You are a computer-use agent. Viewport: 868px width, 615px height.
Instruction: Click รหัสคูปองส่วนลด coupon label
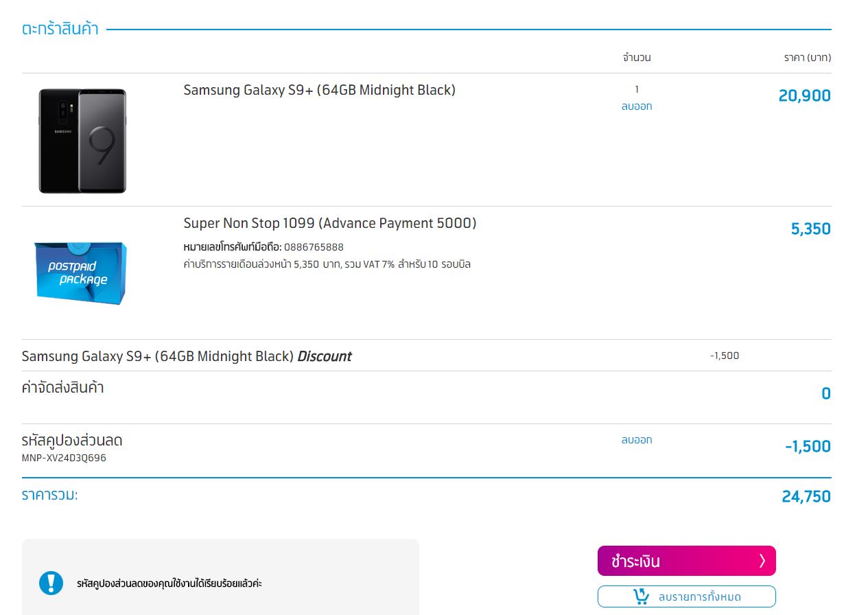[72, 440]
